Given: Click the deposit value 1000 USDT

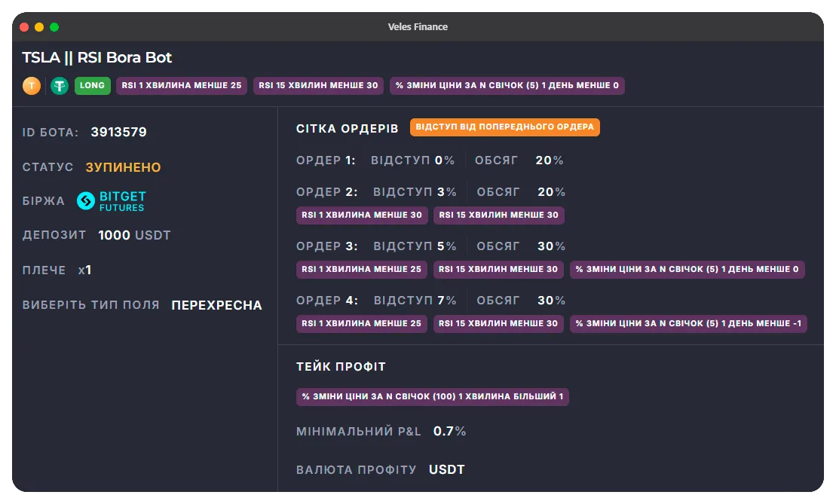Looking at the screenshot, I should click(x=134, y=236).
